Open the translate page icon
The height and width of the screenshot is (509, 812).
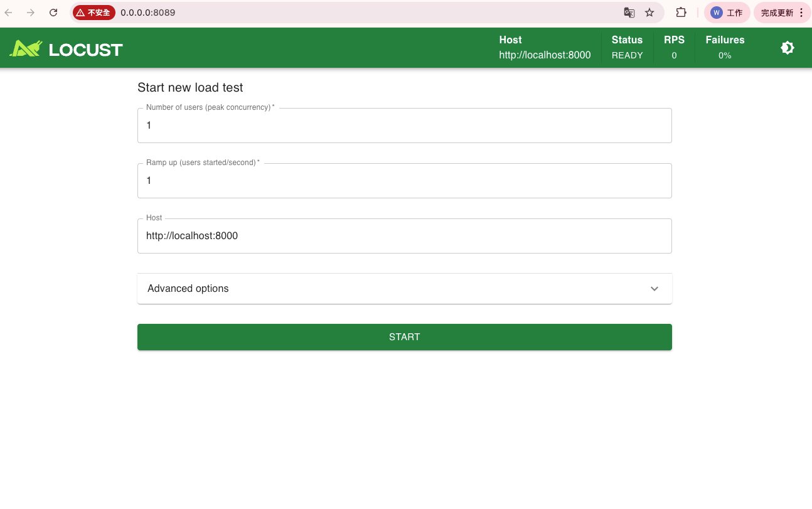629,13
